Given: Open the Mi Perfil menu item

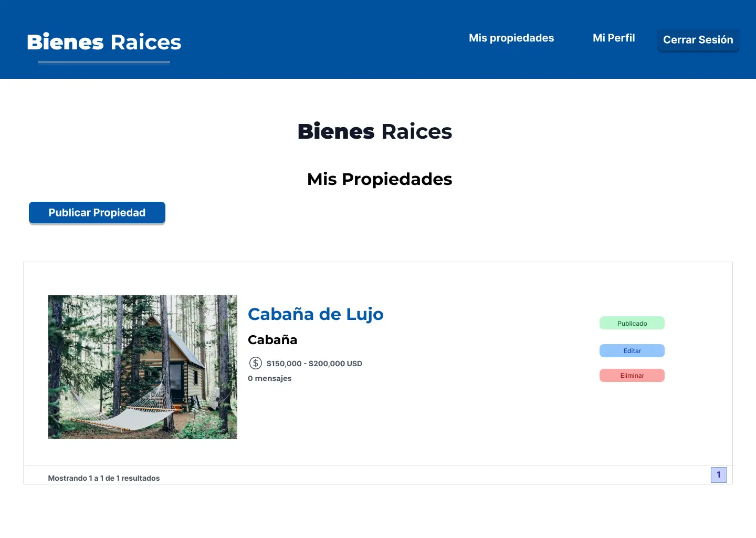Looking at the screenshot, I should [x=613, y=38].
